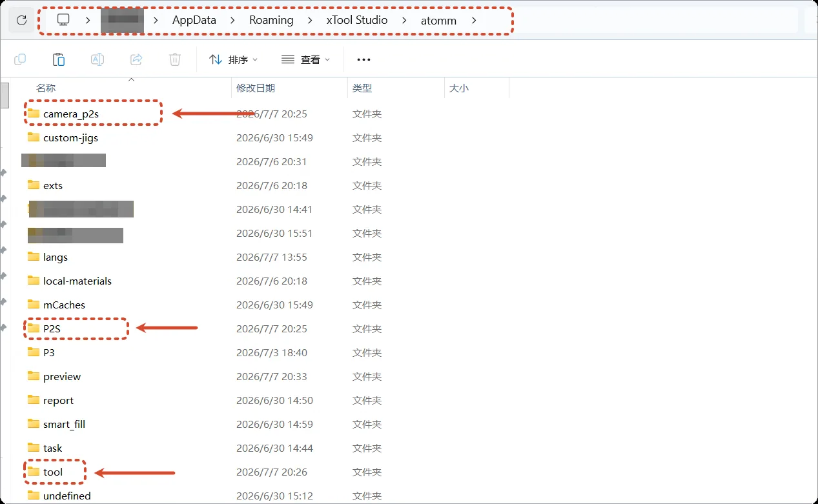The height and width of the screenshot is (504, 818).
Task: Click 文件夹 type in the report row
Action: pyautogui.click(x=367, y=401)
